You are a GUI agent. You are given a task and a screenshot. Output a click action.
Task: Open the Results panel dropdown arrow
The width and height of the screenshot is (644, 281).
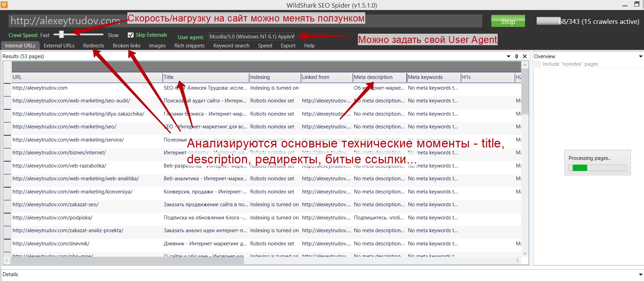tap(508, 56)
